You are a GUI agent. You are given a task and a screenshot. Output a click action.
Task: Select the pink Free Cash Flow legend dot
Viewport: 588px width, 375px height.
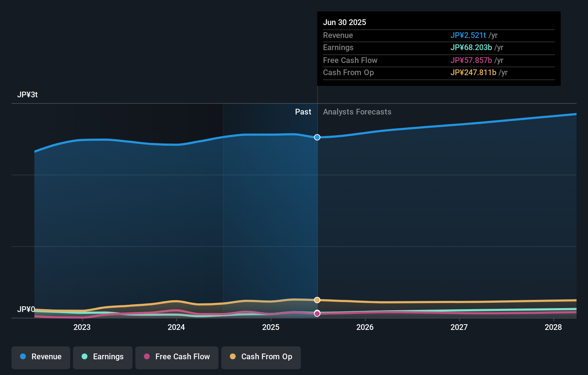click(x=147, y=357)
